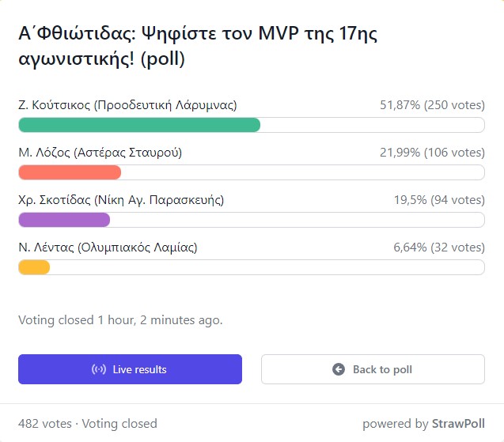
Task: Select the option Ζ. Κούτσικος (Προοδευτική Λάρυμνας)
Action: 127,105
